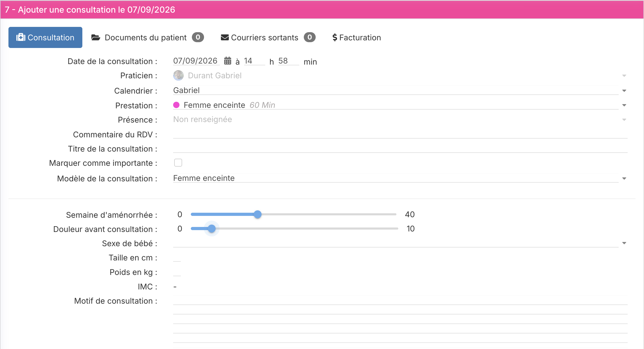Toggle Marquer comme importante checkbox
This screenshot has height=349, width=644.
pos(178,163)
